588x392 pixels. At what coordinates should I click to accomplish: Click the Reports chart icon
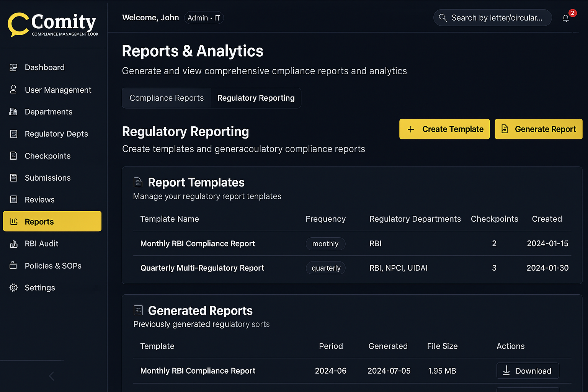coord(14,222)
